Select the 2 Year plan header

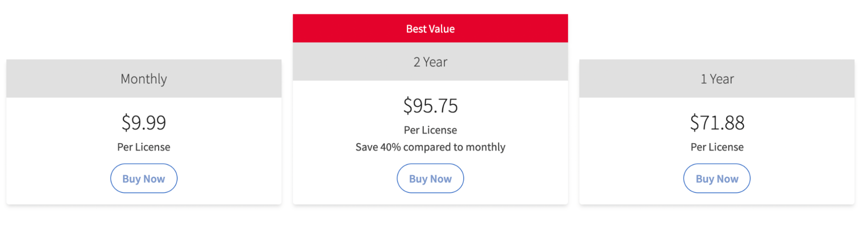[430, 62]
